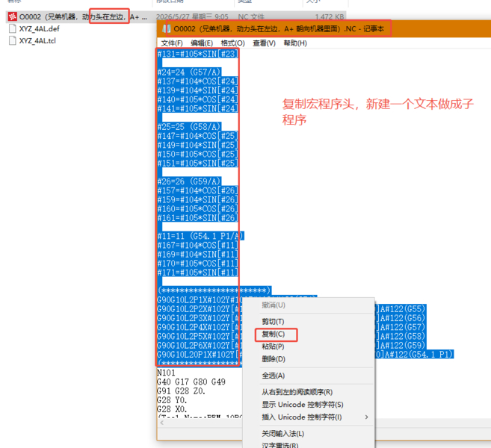Open the 格式(O) menu in Notepad

232,43
